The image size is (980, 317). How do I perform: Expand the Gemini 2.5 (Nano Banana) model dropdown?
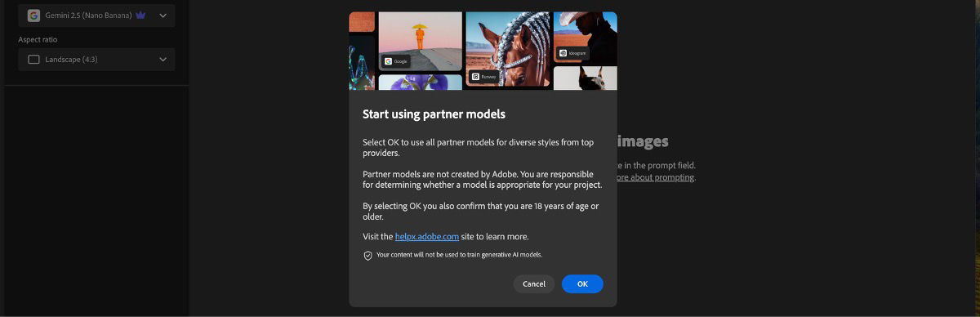96,16
